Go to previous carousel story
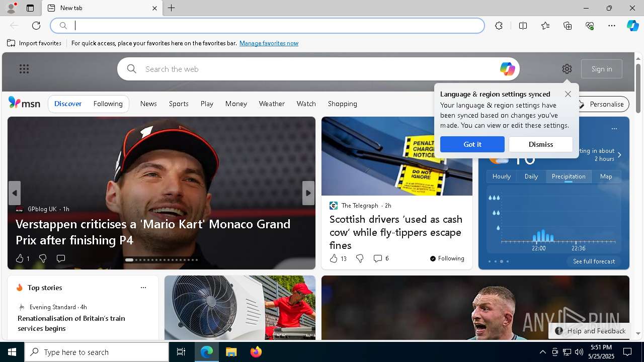This screenshot has width=644, height=362. click(x=15, y=193)
